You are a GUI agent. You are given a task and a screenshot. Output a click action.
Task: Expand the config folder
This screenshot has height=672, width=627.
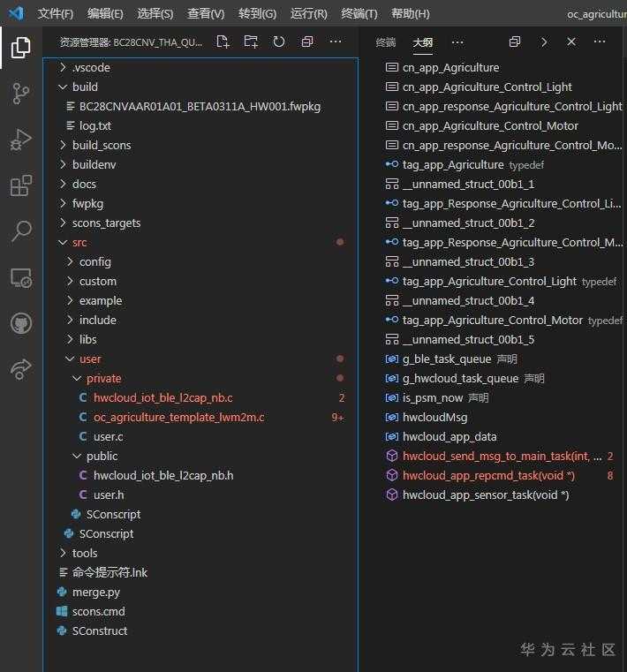click(201, 262)
